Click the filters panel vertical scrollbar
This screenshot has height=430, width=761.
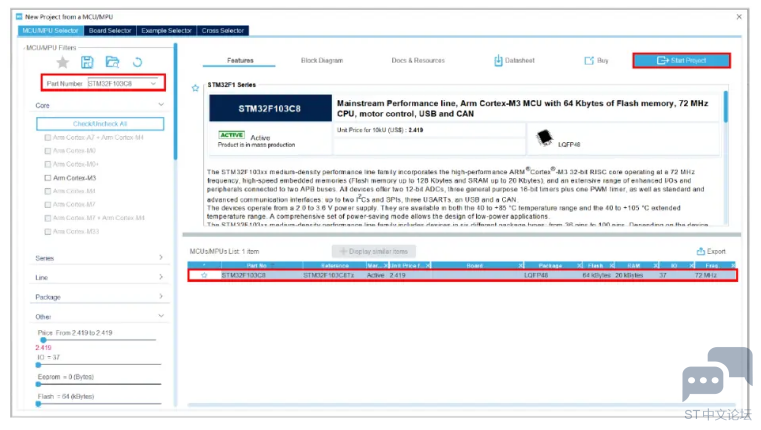[x=175, y=102]
